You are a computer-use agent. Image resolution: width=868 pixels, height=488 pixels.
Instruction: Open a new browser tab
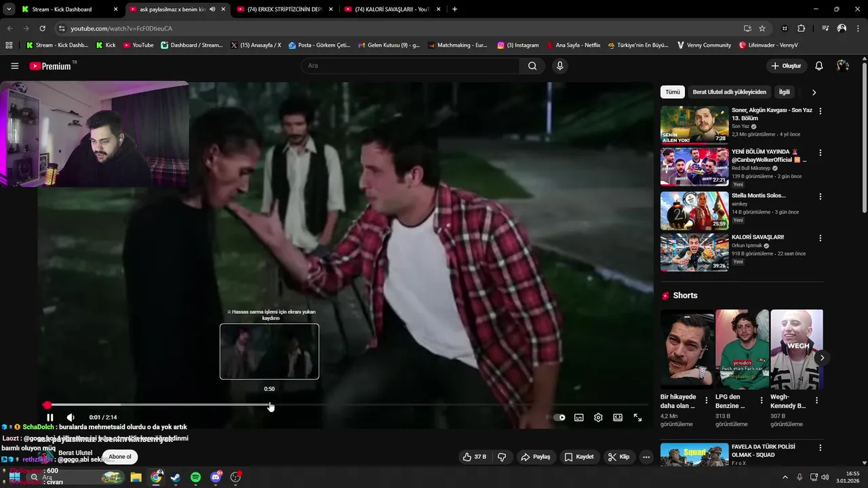click(454, 9)
